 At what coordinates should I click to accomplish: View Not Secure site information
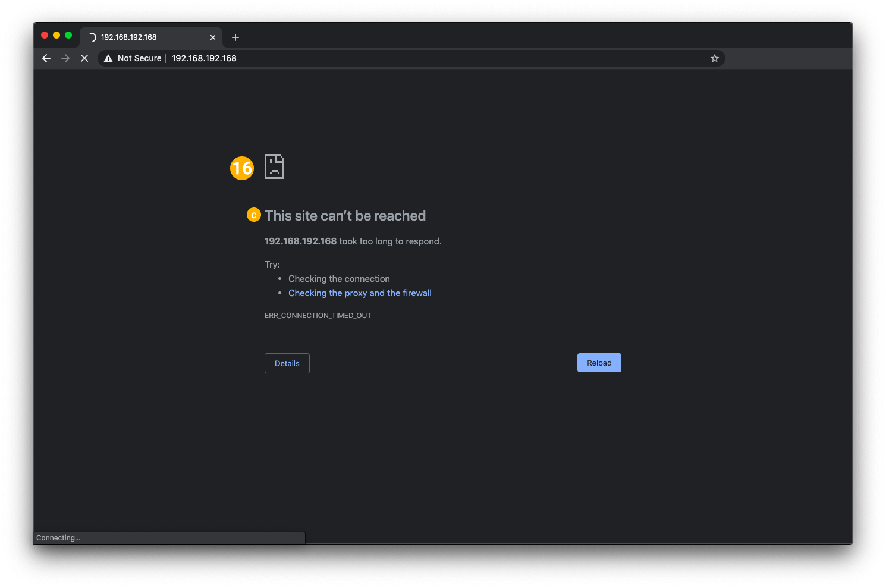pyautogui.click(x=133, y=58)
